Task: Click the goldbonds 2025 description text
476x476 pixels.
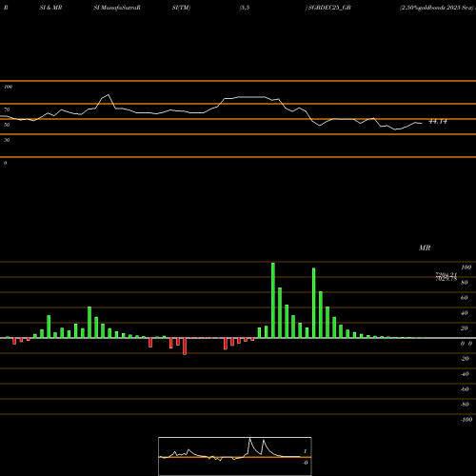Action: [x=436, y=8]
